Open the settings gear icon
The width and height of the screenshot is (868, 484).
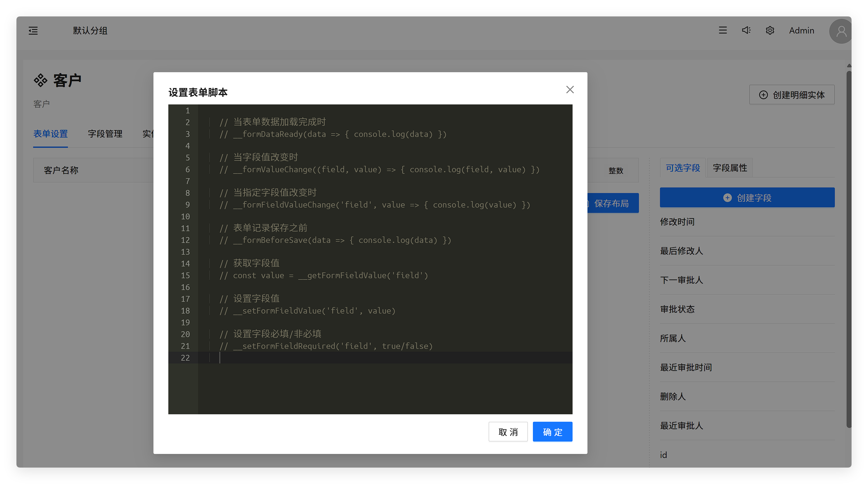point(770,31)
